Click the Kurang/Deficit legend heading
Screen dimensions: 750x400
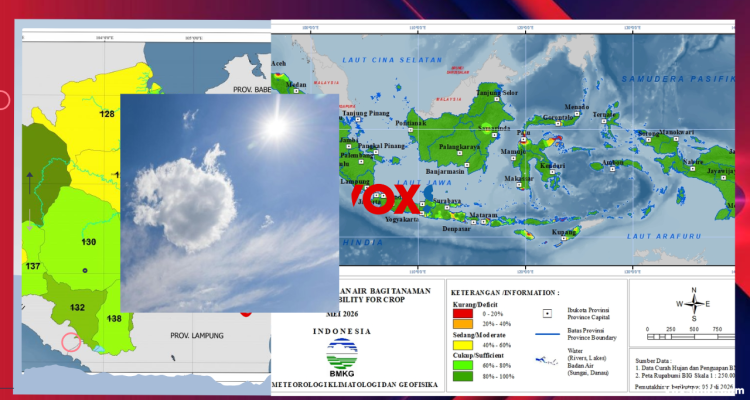click(475, 304)
